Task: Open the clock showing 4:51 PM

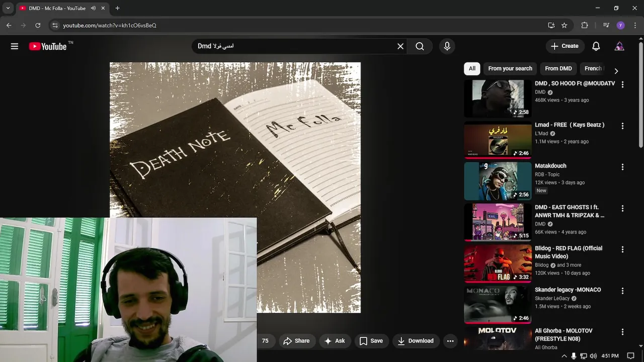Action: (610, 356)
